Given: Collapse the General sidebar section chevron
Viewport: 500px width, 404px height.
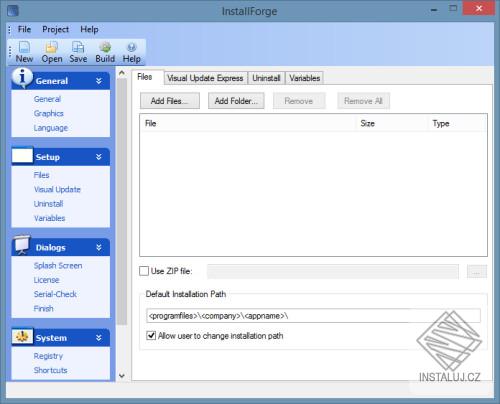Looking at the screenshot, I should [99, 81].
